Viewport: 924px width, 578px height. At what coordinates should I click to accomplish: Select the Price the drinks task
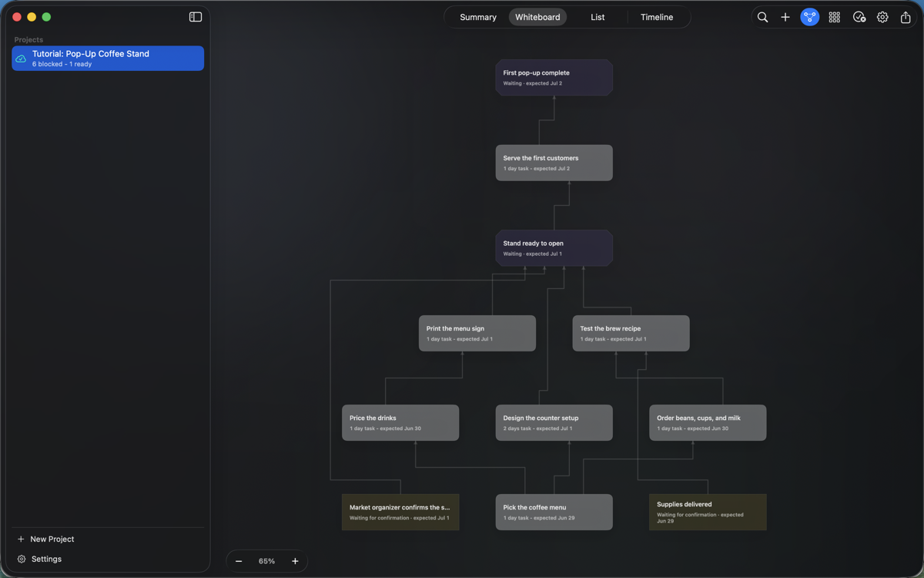click(x=400, y=422)
